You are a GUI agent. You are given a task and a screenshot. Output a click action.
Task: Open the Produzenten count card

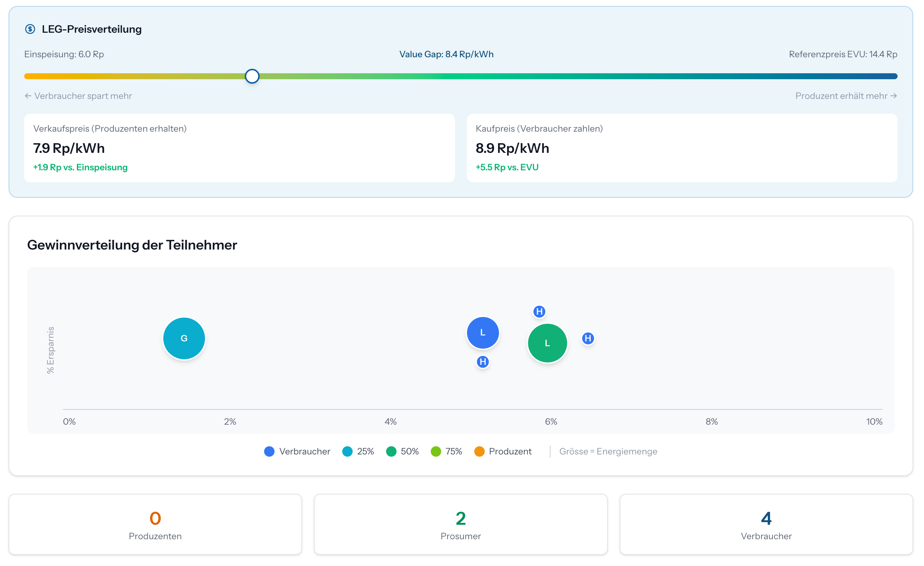155,524
